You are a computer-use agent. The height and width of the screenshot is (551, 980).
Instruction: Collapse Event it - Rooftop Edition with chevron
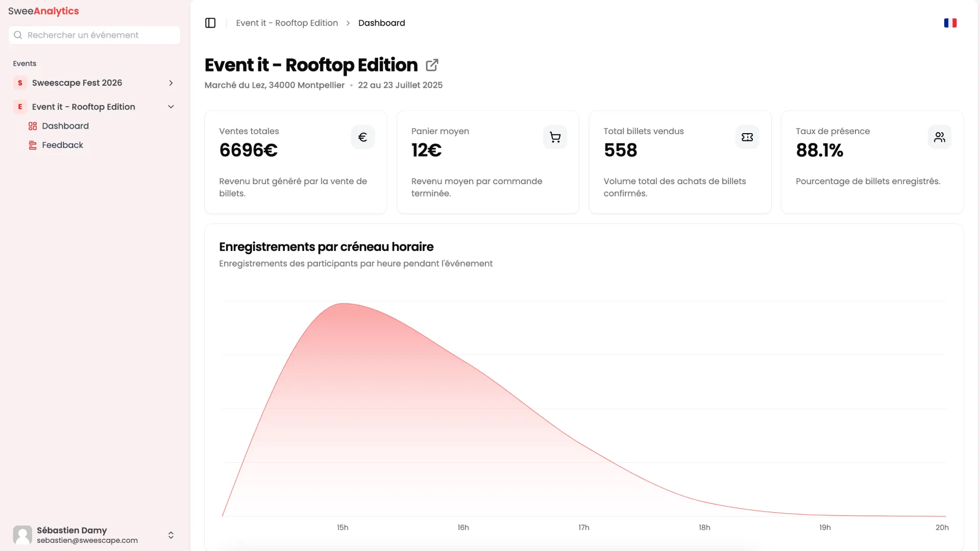pos(171,107)
